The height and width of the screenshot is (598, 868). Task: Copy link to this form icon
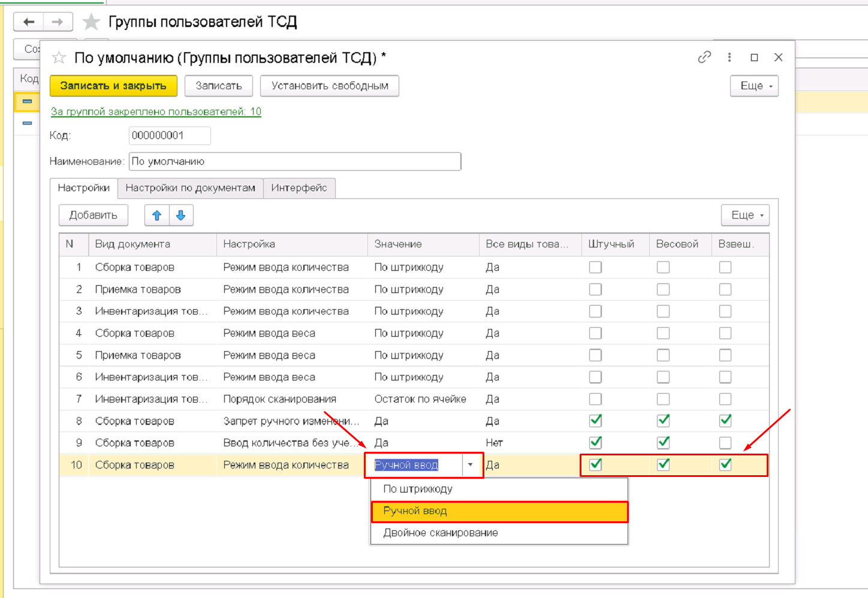tap(704, 57)
